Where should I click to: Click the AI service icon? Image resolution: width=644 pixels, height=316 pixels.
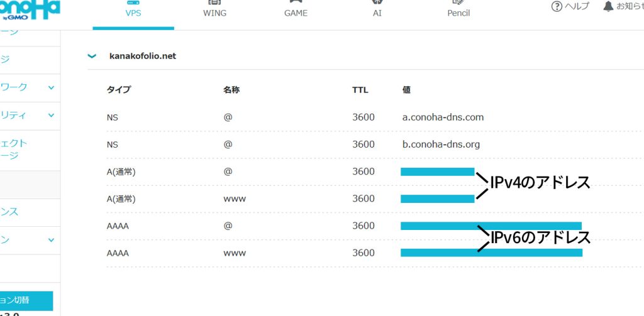point(377,3)
